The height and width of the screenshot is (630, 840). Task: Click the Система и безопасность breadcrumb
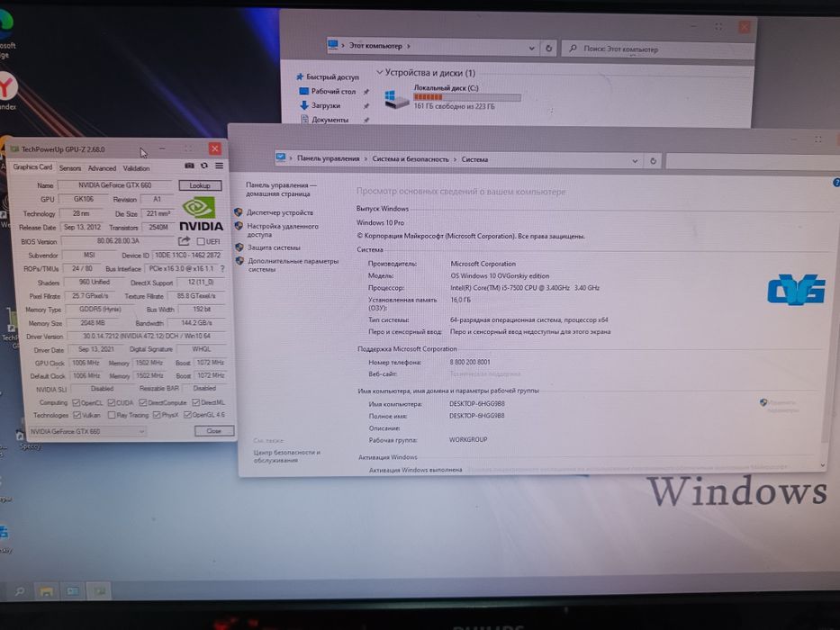(x=411, y=159)
